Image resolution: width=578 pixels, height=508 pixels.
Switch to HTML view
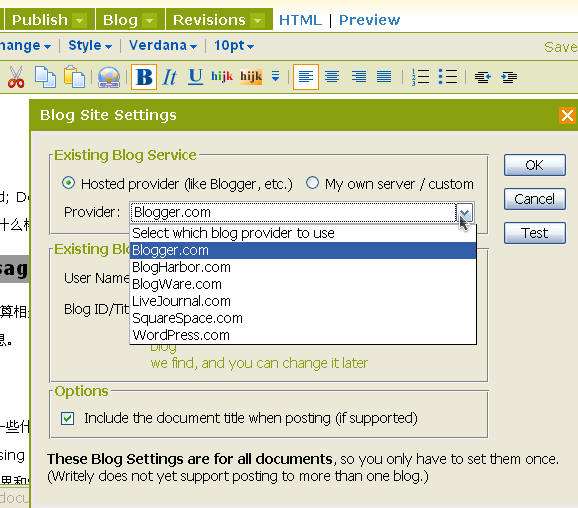tap(300, 20)
